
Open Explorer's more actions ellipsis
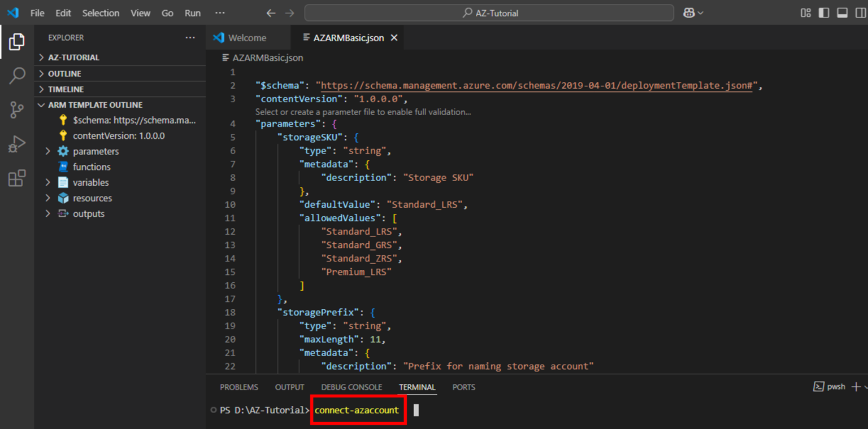pos(190,38)
